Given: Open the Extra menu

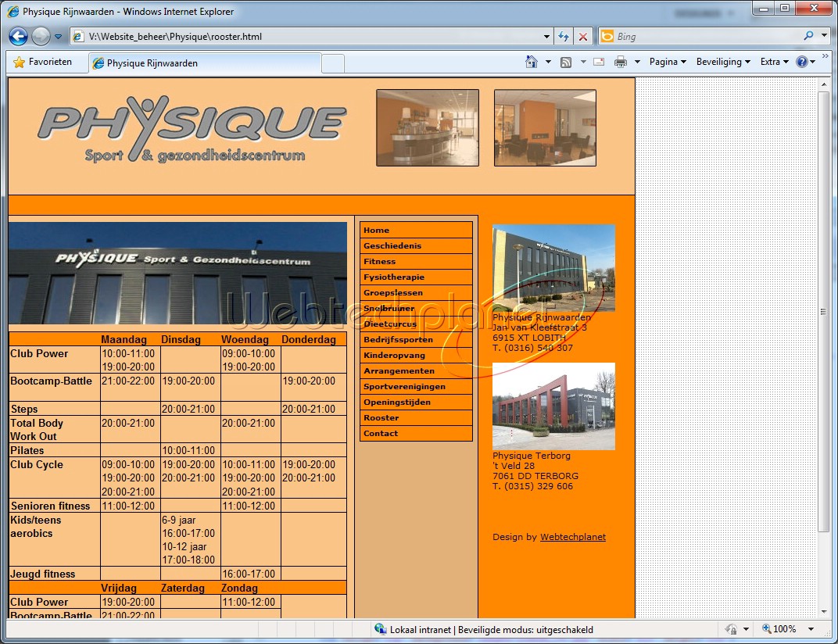Looking at the screenshot, I should click(x=775, y=62).
